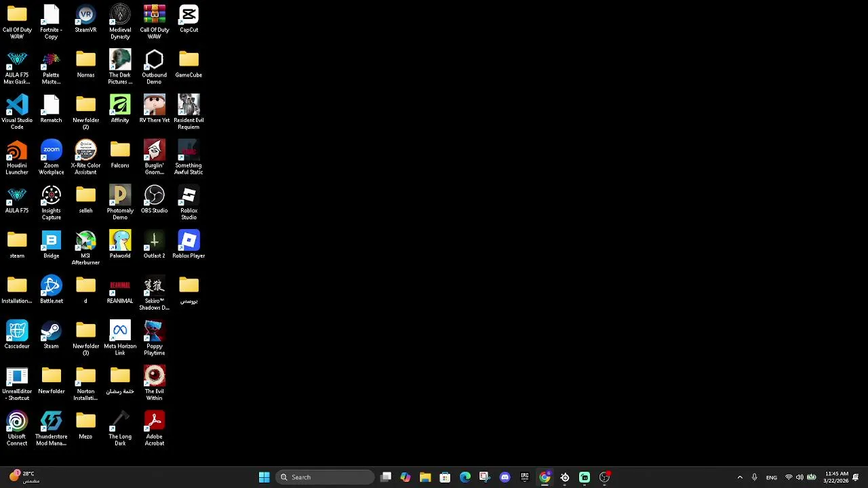Open Copilot from the taskbar
The width and height of the screenshot is (868, 488).
coord(406,477)
